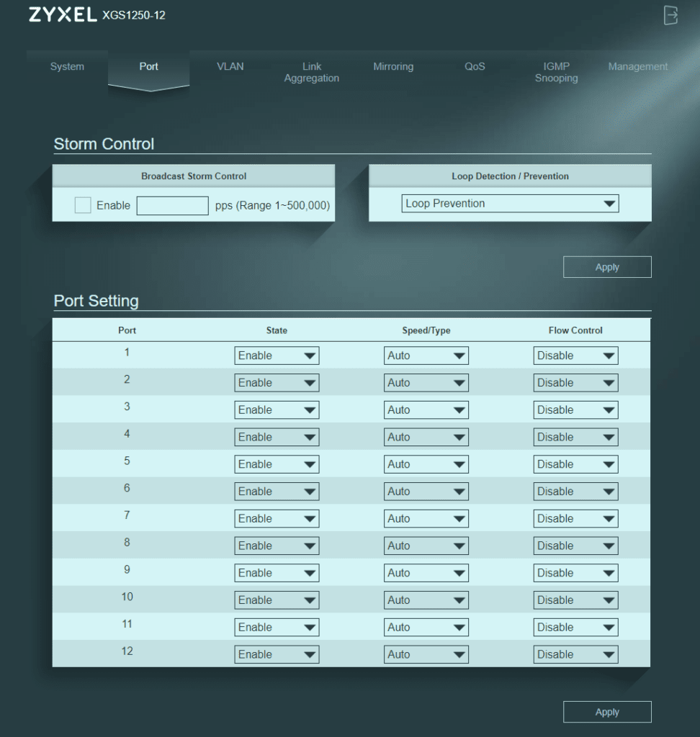
Task: Apply the Storm Control settings
Action: pos(606,267)
